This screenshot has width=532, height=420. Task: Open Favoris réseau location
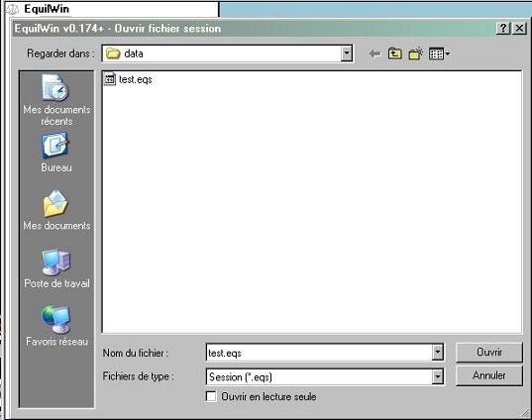click(56, 326)
